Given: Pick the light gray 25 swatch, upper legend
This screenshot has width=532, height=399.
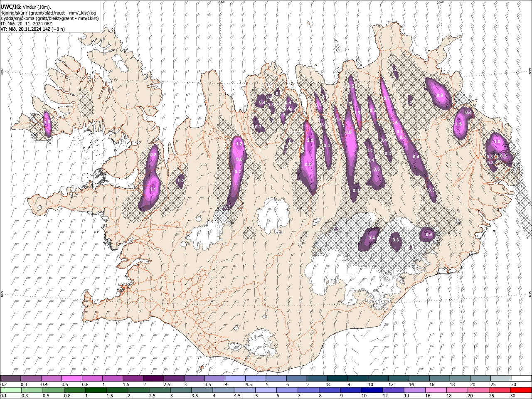Looking at the screenshot, I should tap(500, 378).
